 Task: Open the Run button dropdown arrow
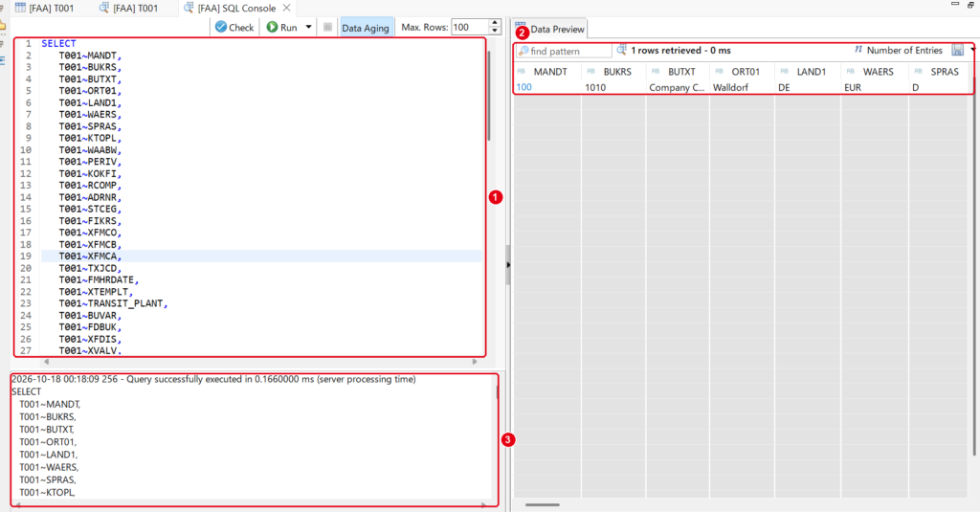pos(308,28)
